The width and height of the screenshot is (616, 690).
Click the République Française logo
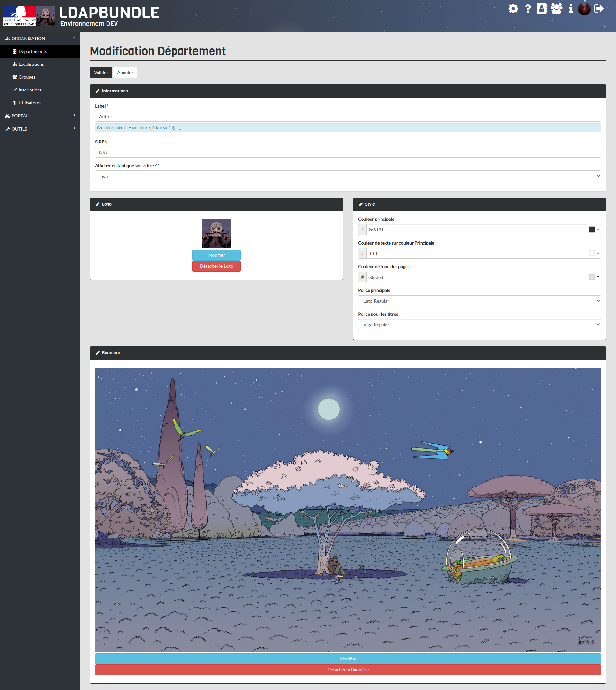(19, 16)
